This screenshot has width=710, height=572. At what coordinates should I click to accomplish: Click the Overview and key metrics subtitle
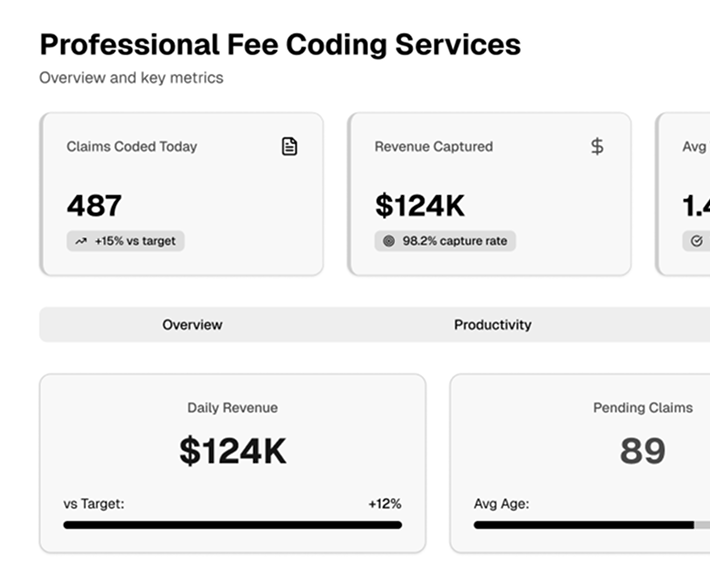coord(131,78)
